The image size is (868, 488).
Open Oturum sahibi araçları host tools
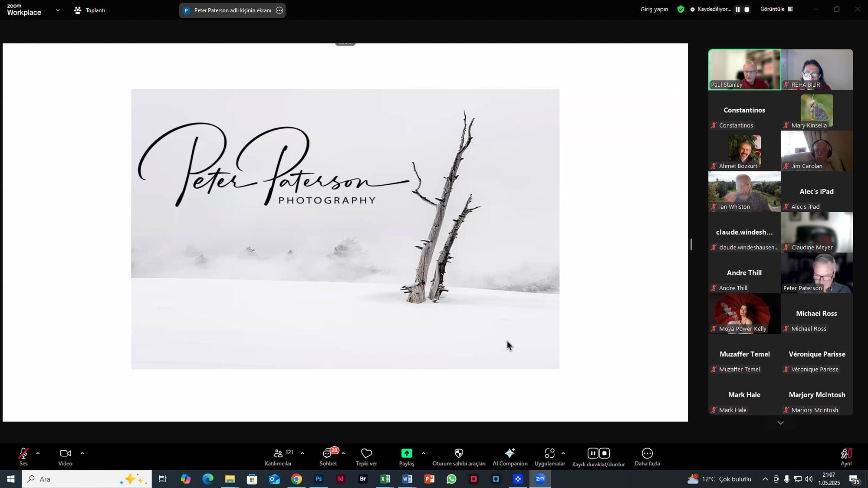459,457
